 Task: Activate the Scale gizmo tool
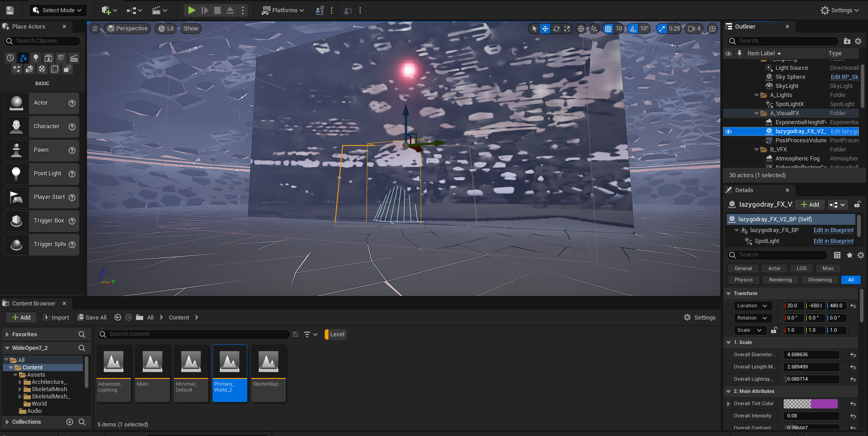tap(567, 29)
